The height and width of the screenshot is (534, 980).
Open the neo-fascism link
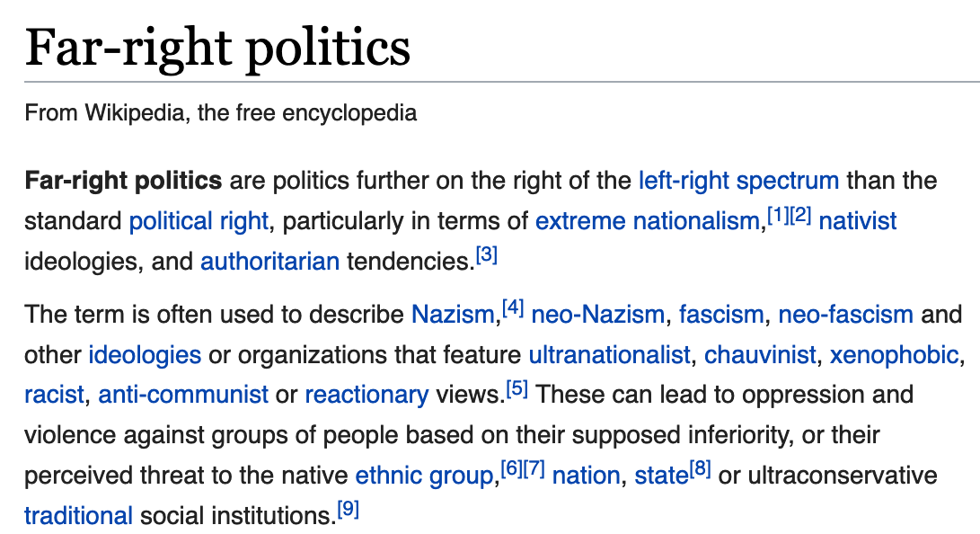pyautogui.click(x=845, y=315)
